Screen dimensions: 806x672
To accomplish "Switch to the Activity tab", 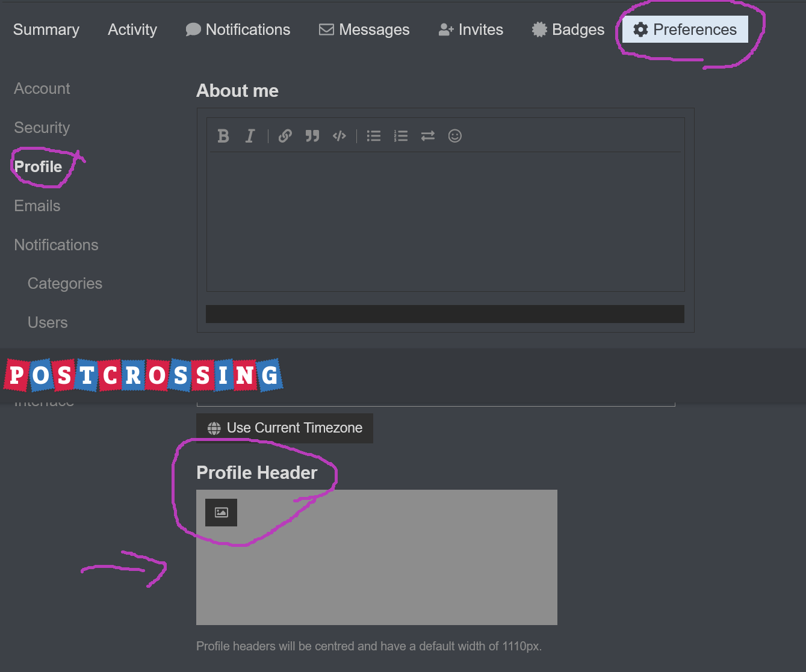I will (132, 29).
